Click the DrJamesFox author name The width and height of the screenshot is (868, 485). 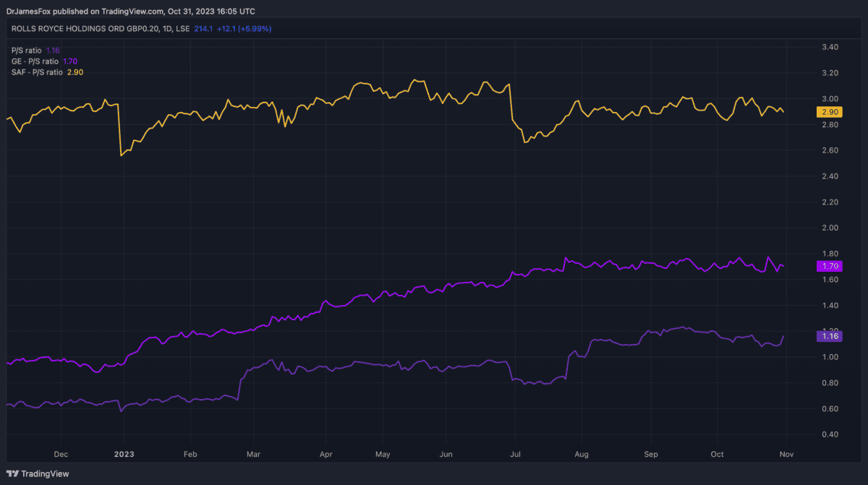click(30, 12)
